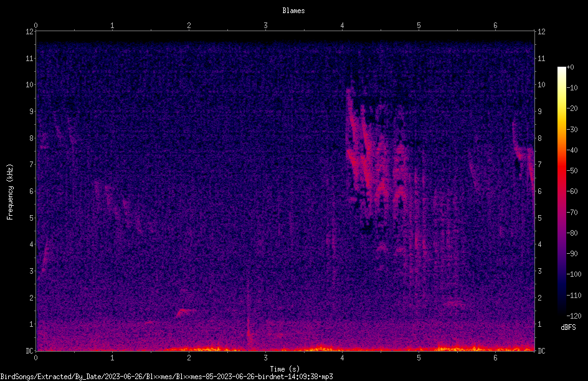Click the "5" tick on bottom time axis
This screenshot has height=381, width=588.
[x=419, y=358]
